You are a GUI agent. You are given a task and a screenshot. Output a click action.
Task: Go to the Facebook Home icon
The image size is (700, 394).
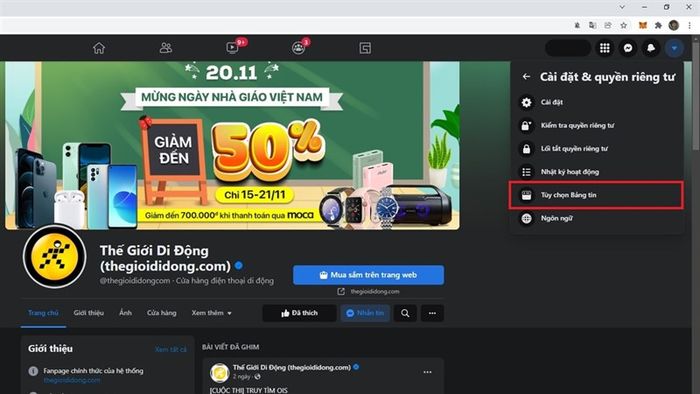[x=99, y=48]
